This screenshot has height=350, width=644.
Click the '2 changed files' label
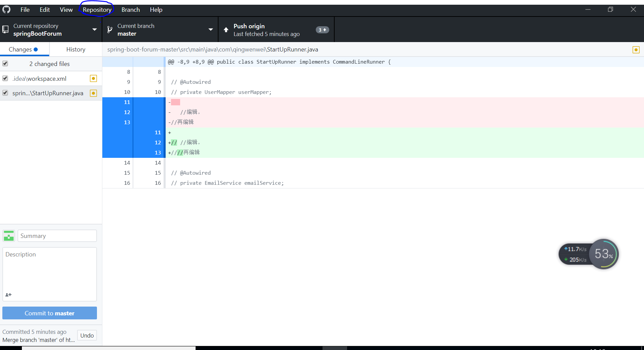coord(49,64)
